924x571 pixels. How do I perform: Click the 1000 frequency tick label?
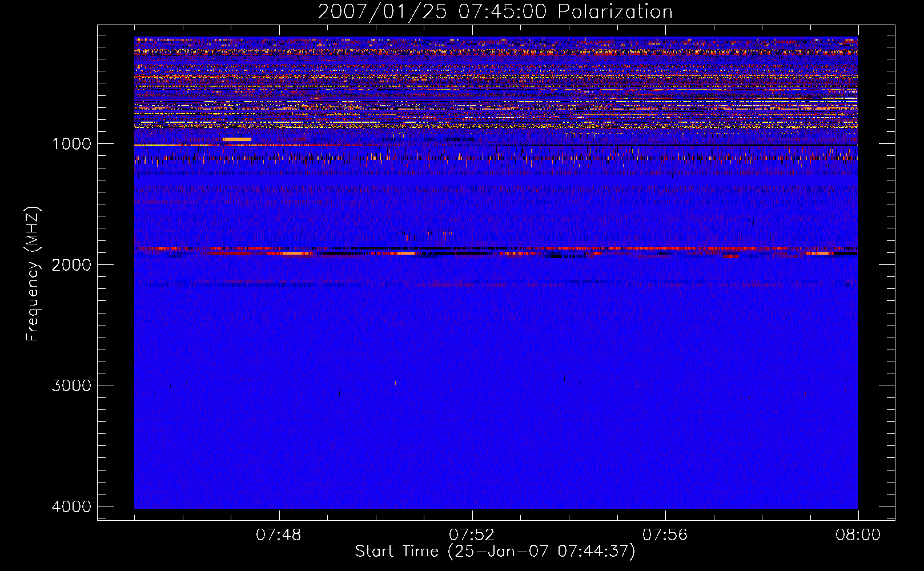tap(71, 144)
